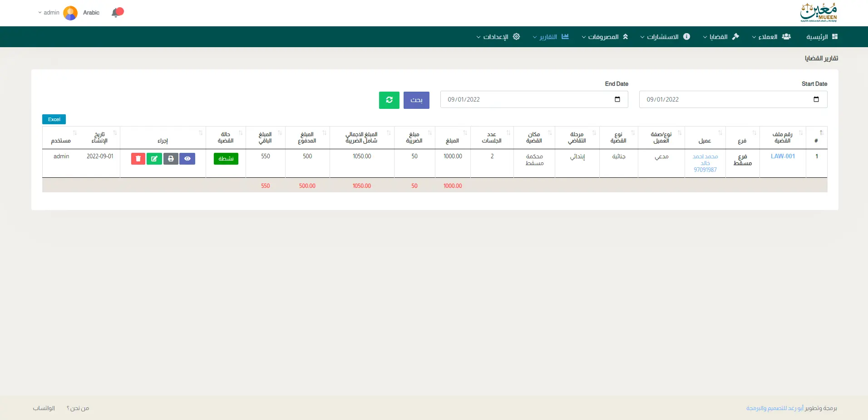Click the red delete icon in the case row

coord(138,159)
